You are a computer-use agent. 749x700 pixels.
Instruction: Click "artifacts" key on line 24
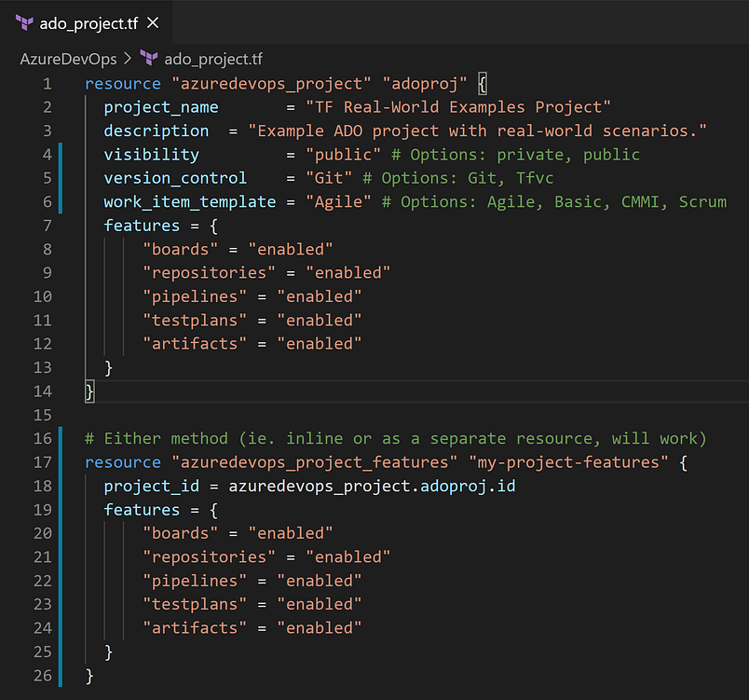195,628
